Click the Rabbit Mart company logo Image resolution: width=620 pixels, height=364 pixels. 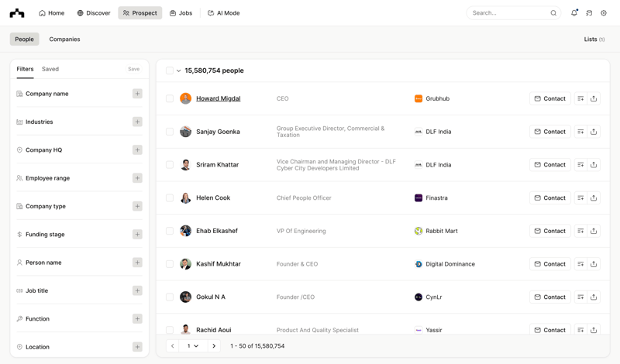[418, 231]
